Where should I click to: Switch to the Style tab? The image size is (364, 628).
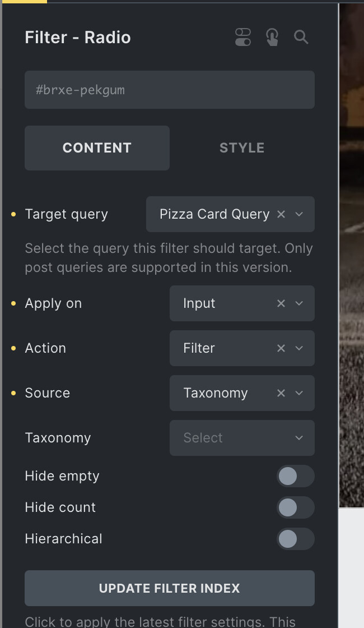pos(242,148)
